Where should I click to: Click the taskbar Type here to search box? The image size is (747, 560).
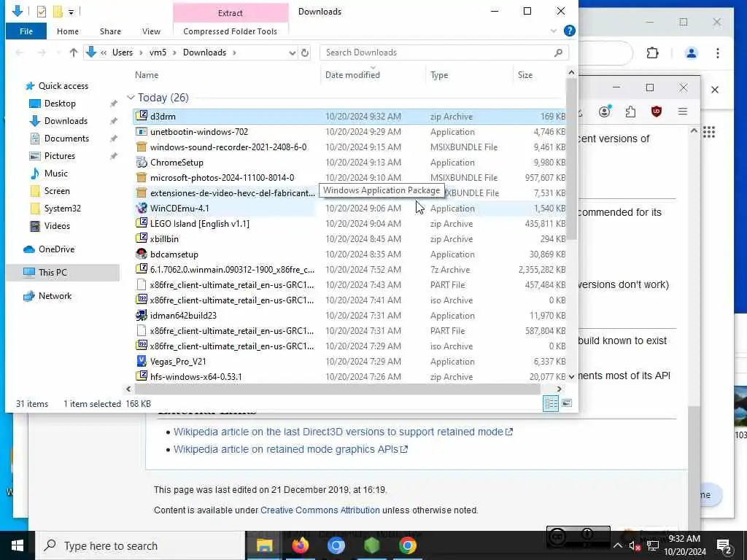pyautogui.click(x=141, y=545)
